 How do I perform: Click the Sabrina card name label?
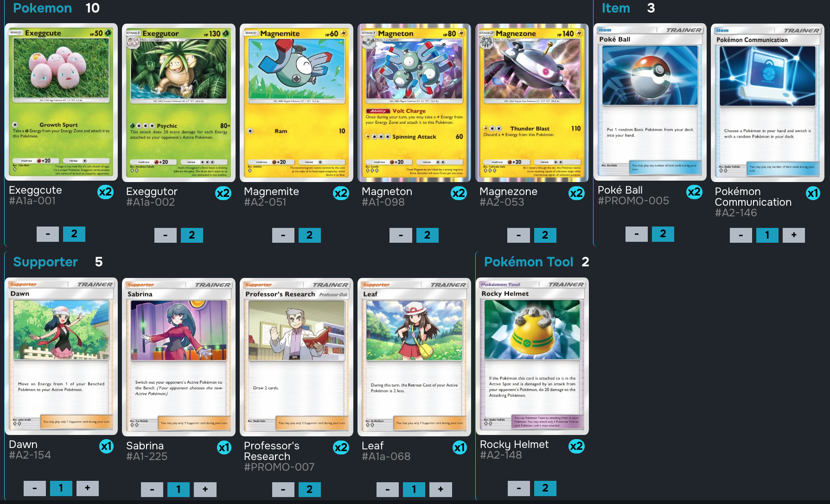pyautogui.click(x=145, y=446)
